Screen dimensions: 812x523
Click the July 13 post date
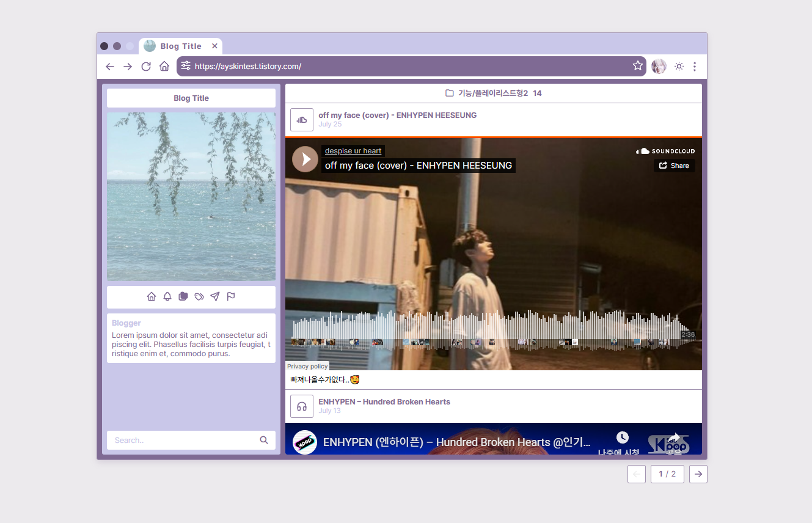click(330, 411)
